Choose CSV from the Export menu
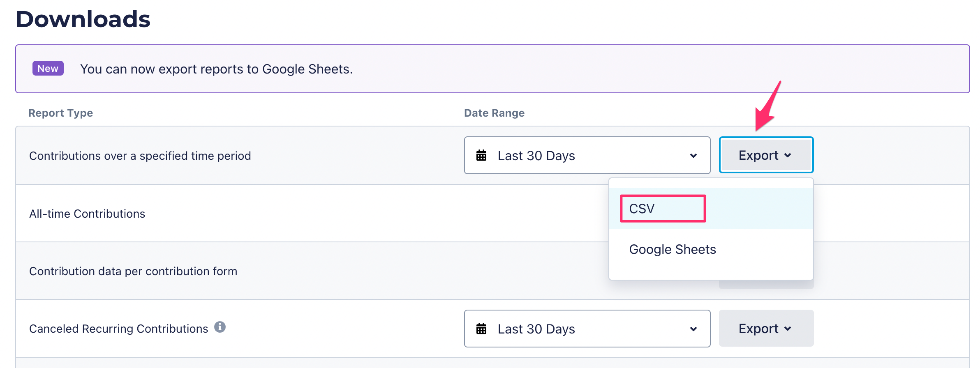Screen dimensions: 980x368 [642, 209]
